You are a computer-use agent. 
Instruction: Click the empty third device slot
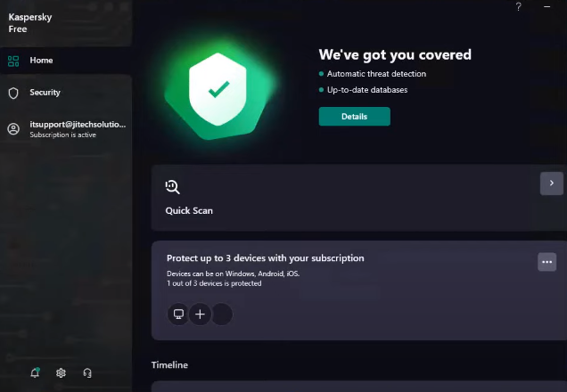[221, 314]
